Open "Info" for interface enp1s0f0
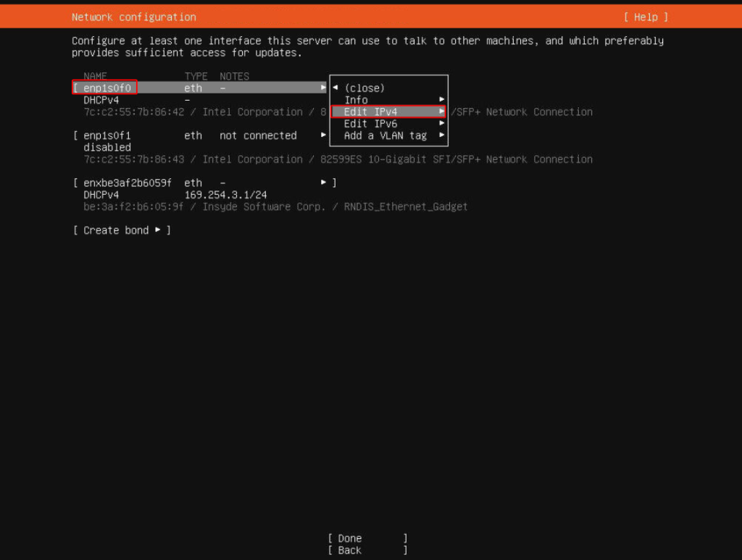Image resolution: width=742 pixels, height=560 pixels. point(356,99)
